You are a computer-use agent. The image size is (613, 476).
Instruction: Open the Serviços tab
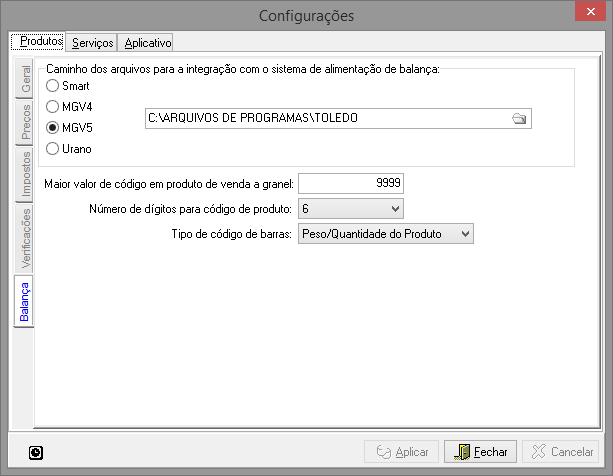(92, 43)
